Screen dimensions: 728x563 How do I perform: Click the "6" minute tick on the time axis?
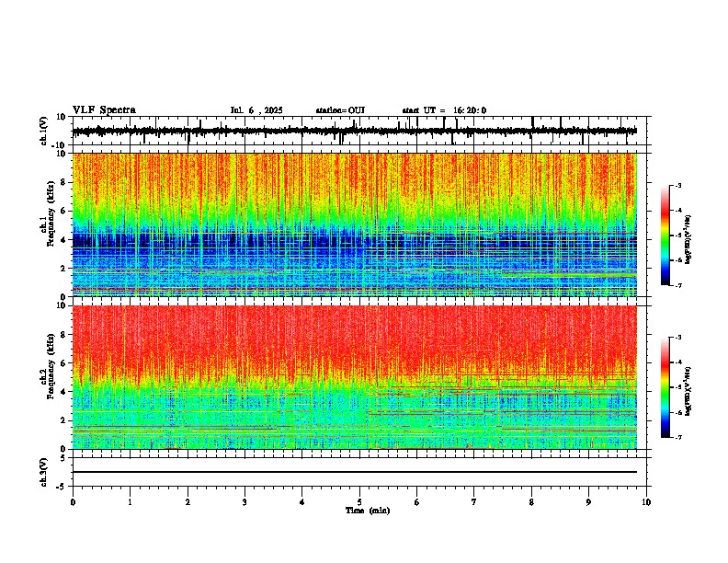(x=417, y=502)
